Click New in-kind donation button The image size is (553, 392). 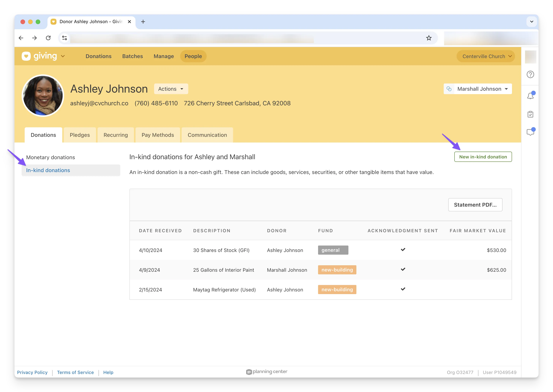[x=483, y=157]
